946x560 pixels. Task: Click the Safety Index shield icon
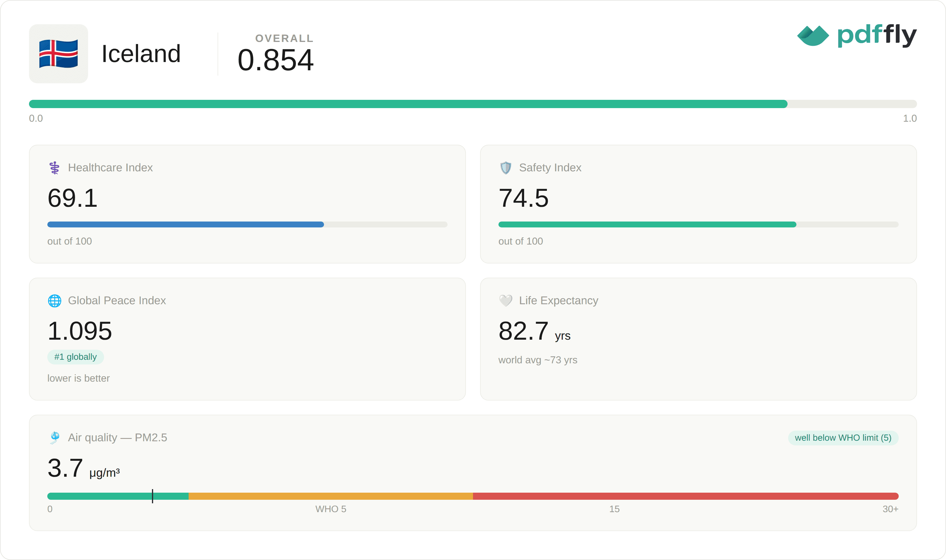(x=506, y=167)
